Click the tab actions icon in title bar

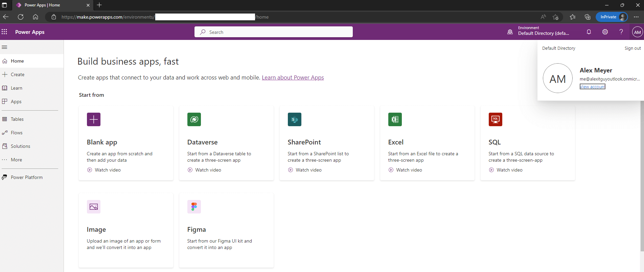[4, 5]
